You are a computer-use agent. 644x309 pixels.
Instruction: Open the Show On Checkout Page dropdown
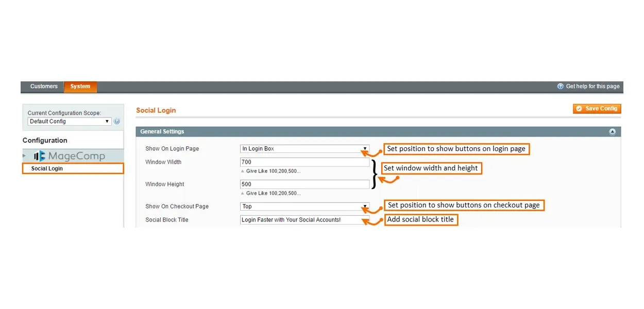pyautogui.click(x=304, y=207)
